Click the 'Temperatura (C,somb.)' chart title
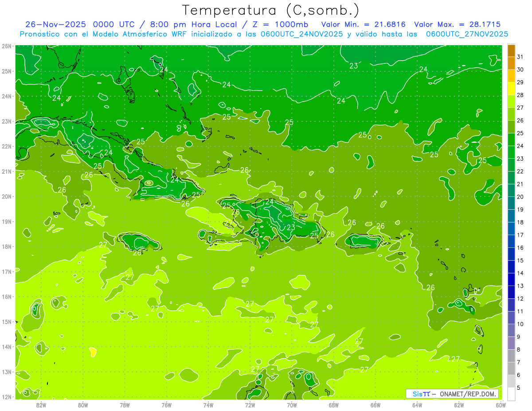The width and height of the screenshot is (532, 411). coord(271,10)
